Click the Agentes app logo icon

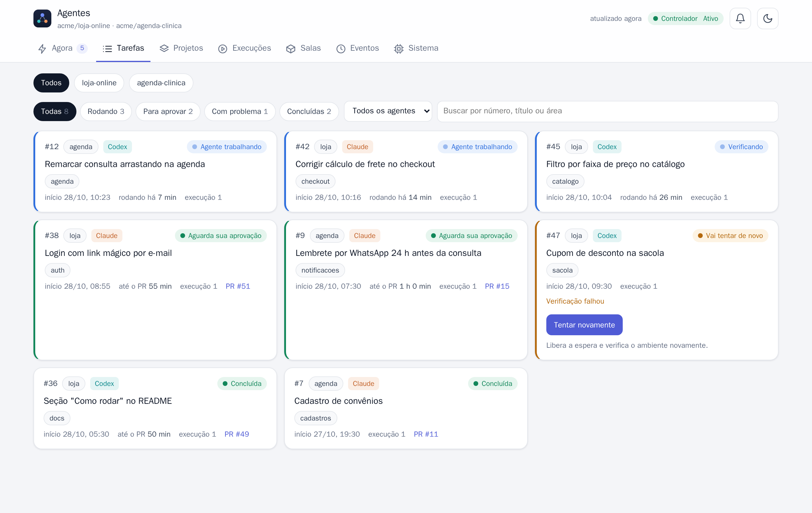coord(42,18)
